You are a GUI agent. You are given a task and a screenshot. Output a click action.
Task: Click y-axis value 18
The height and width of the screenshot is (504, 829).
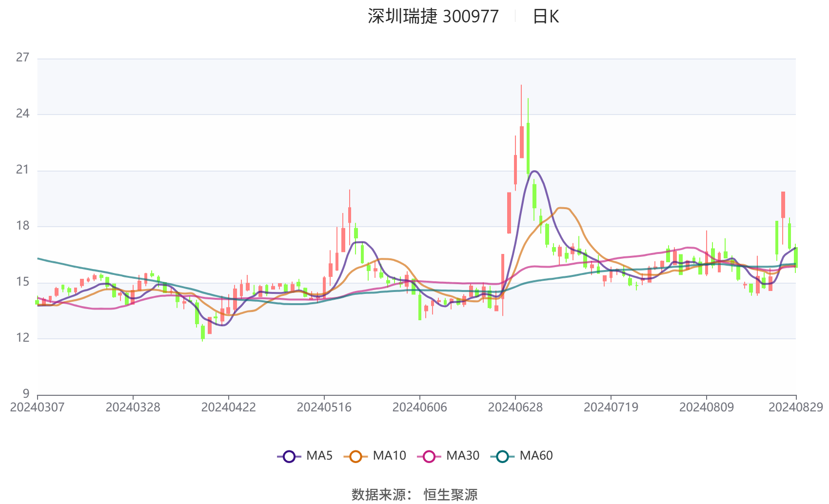[x=22, y=226]
